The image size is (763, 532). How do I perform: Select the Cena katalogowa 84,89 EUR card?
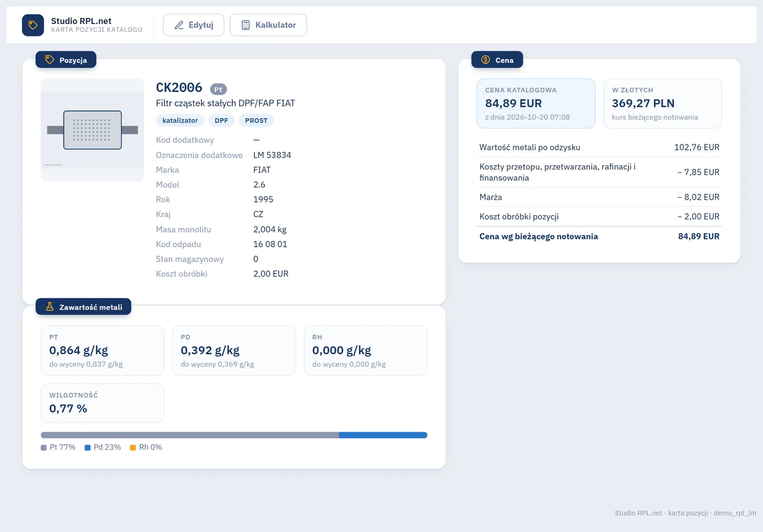536,103
